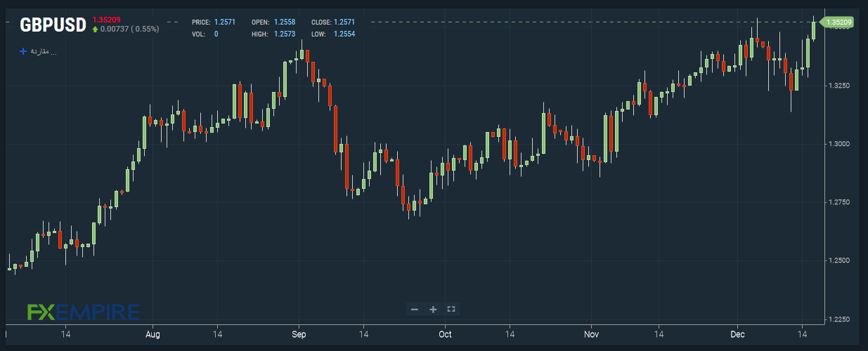The width and height of the screenshot is (868, 351).
Task: Click the Sep label on the time axis
Action: 299,336
